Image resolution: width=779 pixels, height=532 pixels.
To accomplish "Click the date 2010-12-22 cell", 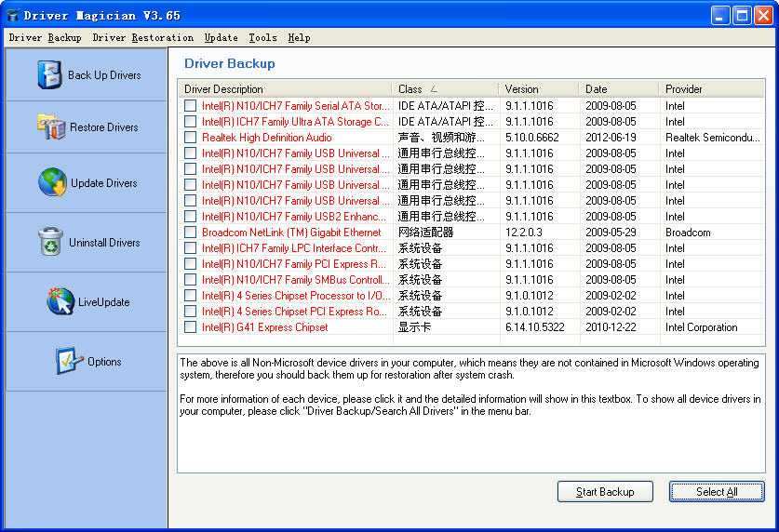I will coord(611,327).
